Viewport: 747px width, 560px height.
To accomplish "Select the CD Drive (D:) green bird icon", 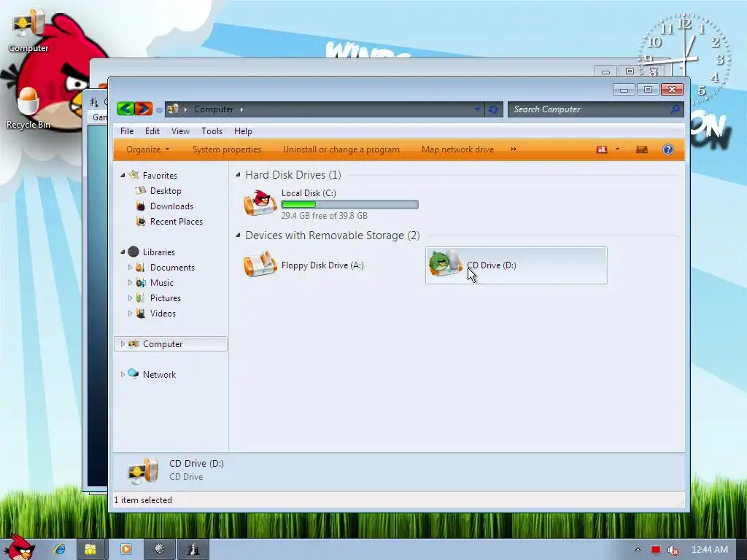I will pyautogui.click(x=444, y=263).
